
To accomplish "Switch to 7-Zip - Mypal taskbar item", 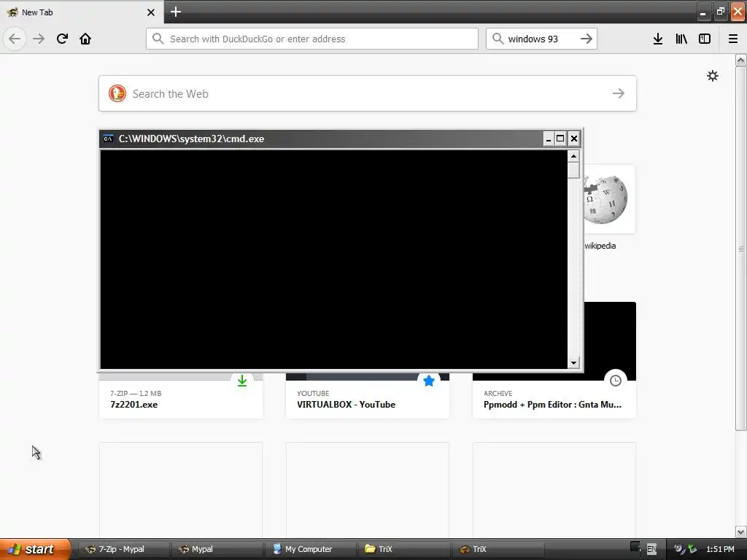I will 123,549.
